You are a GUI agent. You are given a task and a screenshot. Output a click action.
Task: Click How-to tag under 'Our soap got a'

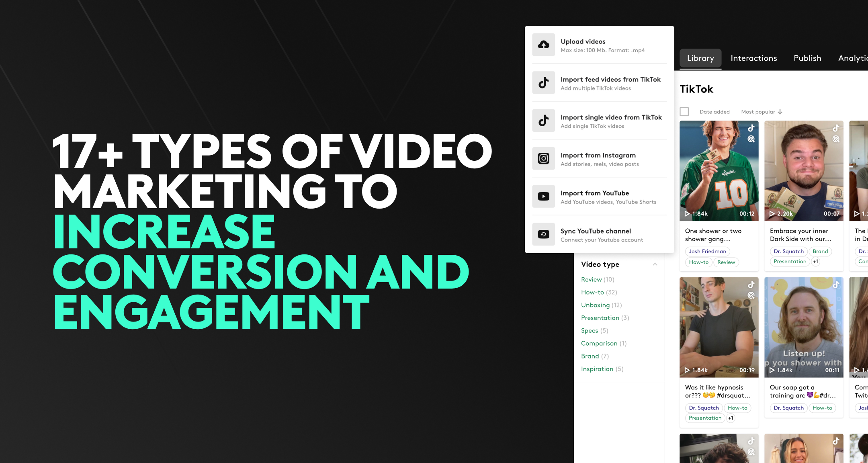point(822,408)
